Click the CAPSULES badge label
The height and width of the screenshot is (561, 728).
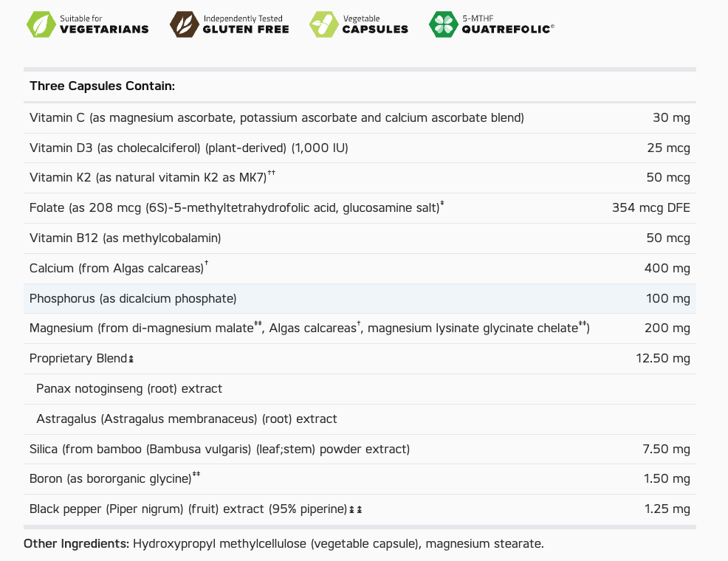pyautogui.click(x=375, y=30)
